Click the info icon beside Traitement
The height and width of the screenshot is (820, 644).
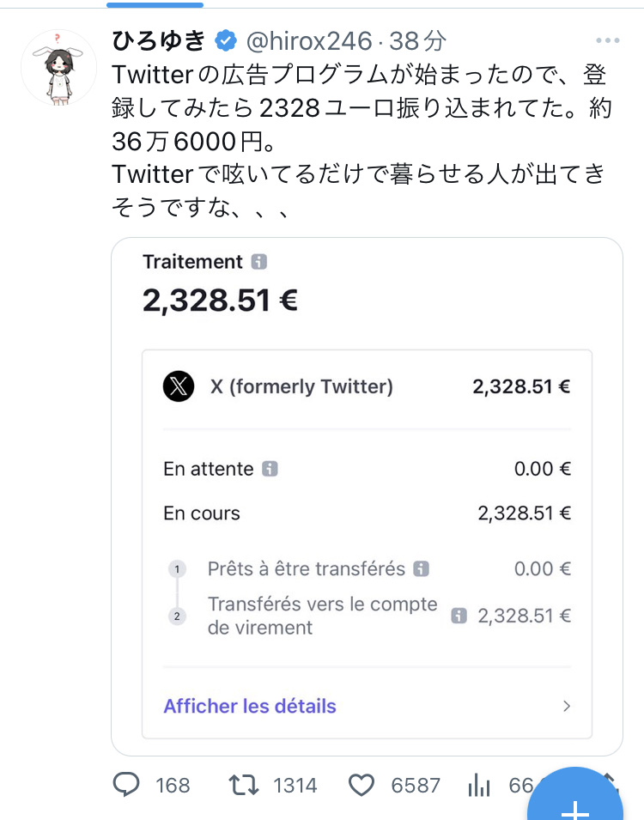click(x=259, y=262)
